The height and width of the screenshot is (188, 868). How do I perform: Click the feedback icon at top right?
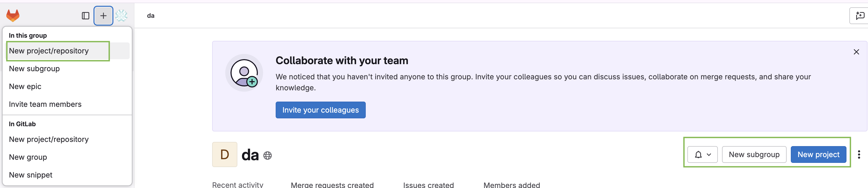tap(860, 16)
